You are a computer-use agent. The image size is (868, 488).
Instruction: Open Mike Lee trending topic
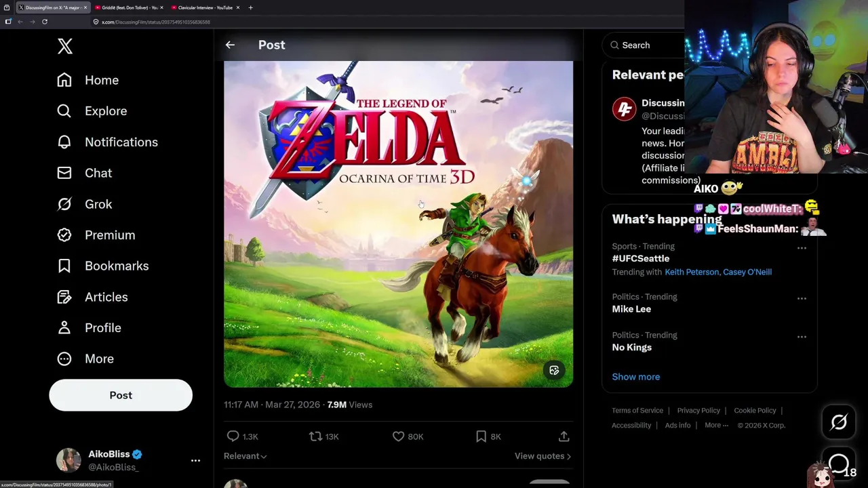coord(631,309)
